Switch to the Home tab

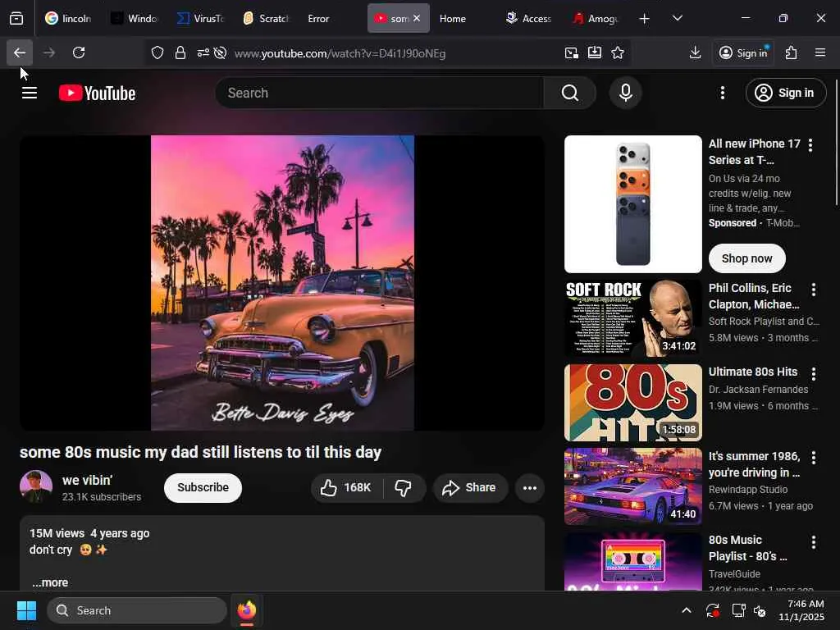(x=453, y=18)
